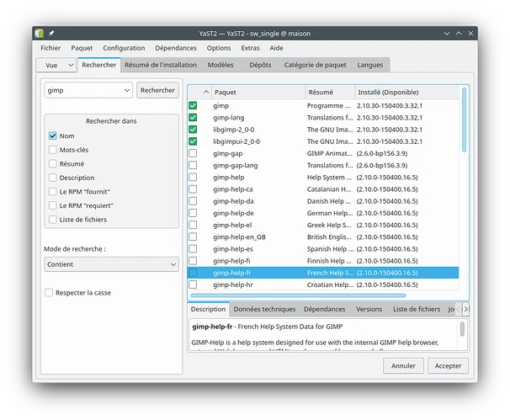Mark gimp-help-da for installation
The width and height of the screenshot is (510, 420).
[x=193, y=201]
